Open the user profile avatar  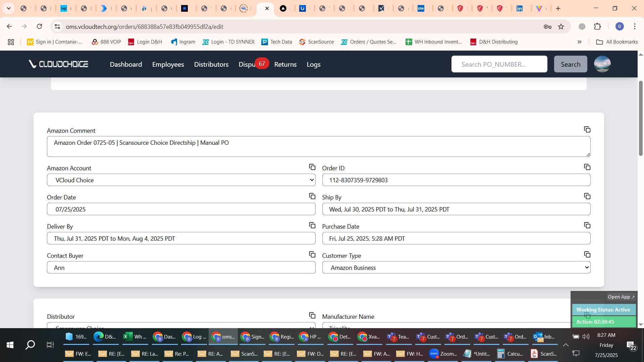tap(602, 64)
